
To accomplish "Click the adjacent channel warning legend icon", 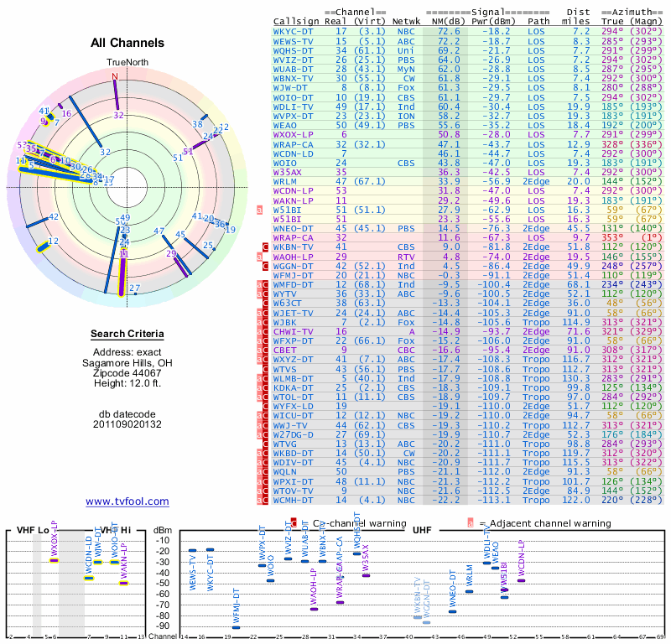I will click(471, 523).
